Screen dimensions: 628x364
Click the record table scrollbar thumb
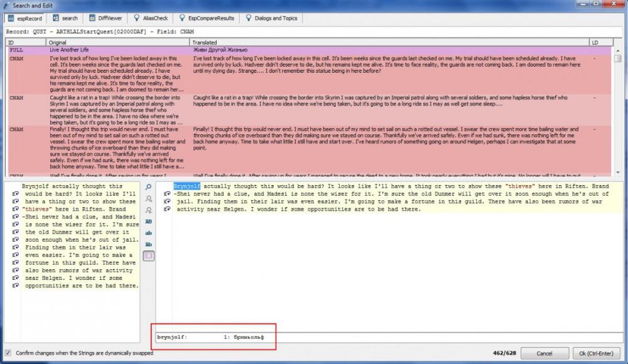click(x=617, y=58)
